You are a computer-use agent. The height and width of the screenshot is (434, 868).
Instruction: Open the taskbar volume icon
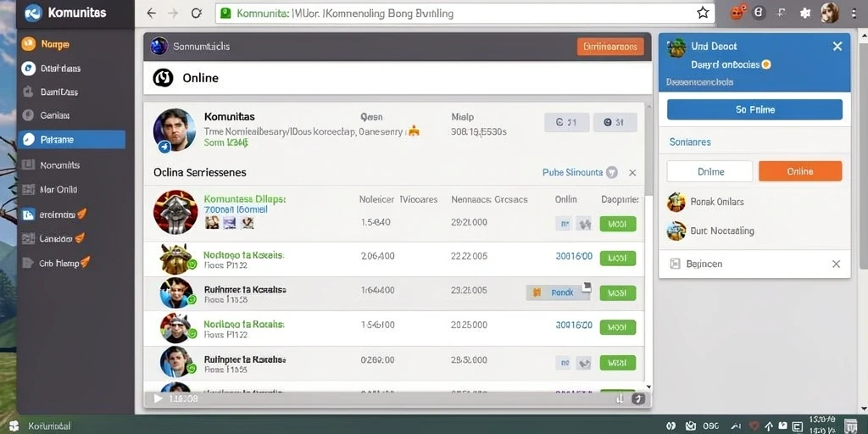click(671, 426)
